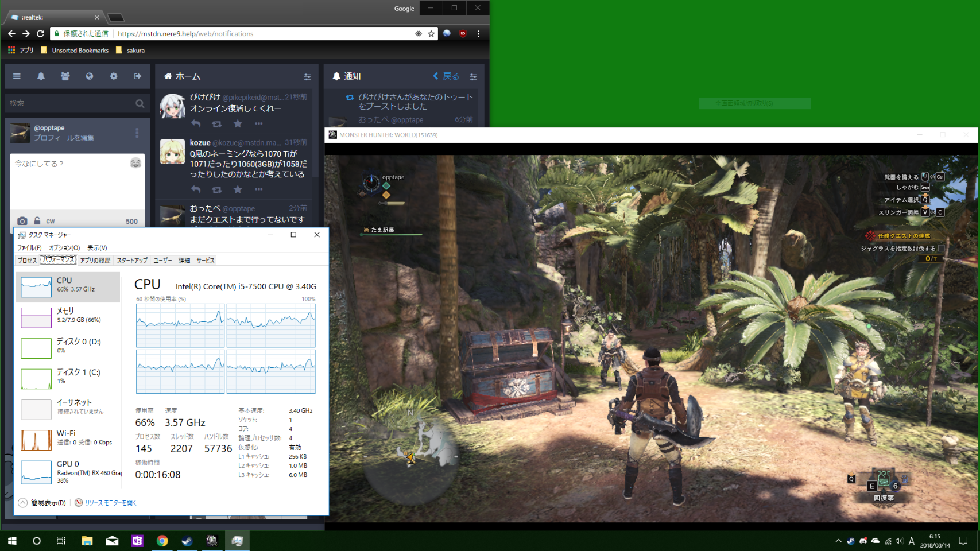The image size is (980, 551).
Task: Open Chrome three-dot menu
Action: [x=478, y=34]
